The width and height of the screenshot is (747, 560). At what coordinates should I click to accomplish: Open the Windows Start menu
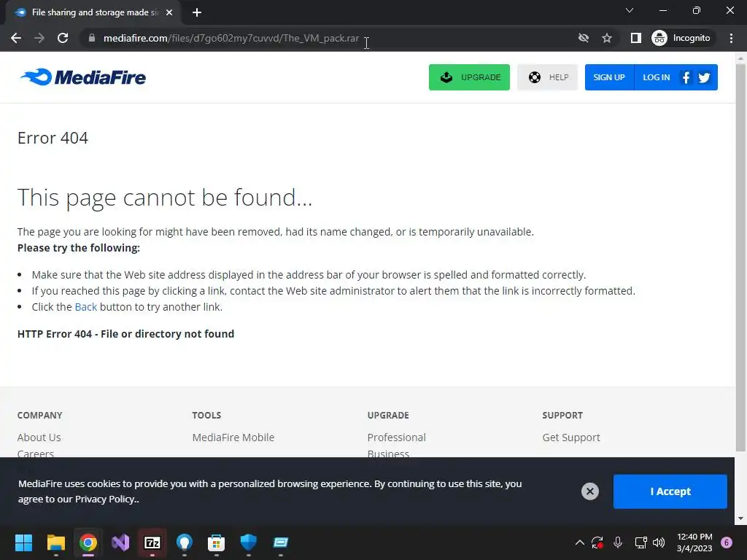pos(23,542)
